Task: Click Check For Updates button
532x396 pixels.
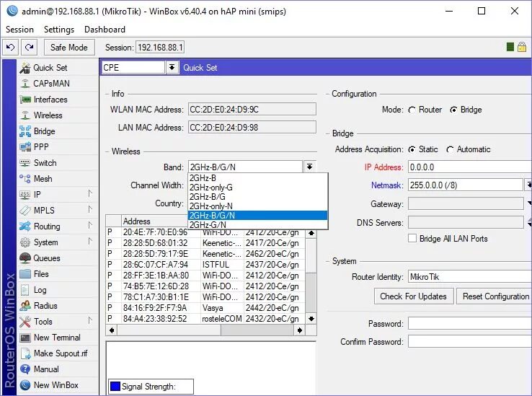Action: [x=413, y=296]
